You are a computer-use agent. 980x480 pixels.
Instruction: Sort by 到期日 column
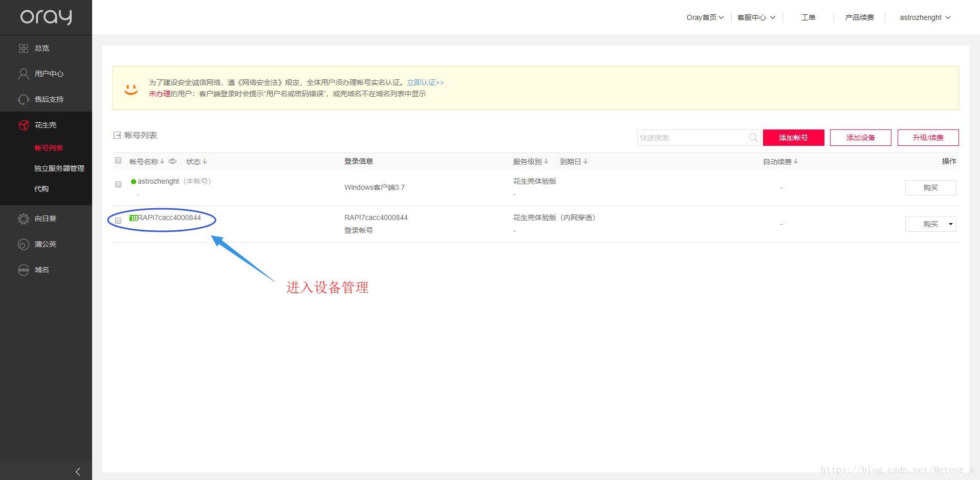(x=574, y=161)
